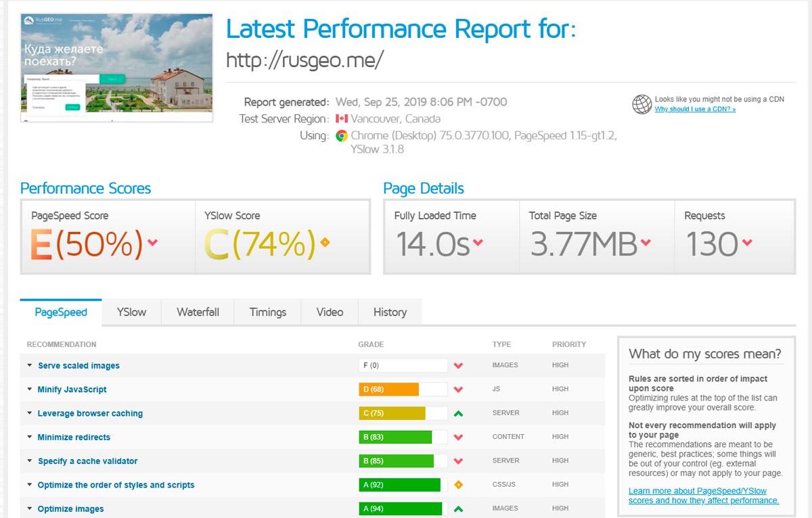Click the globe CDN icon
The height and width of the screenshot is (518, 812).
[641, 104]
